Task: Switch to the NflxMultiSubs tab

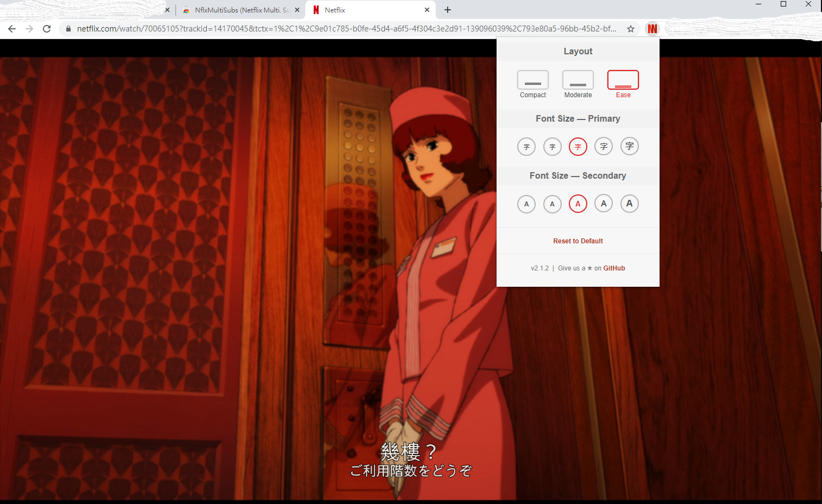Action: coord(241,10)
